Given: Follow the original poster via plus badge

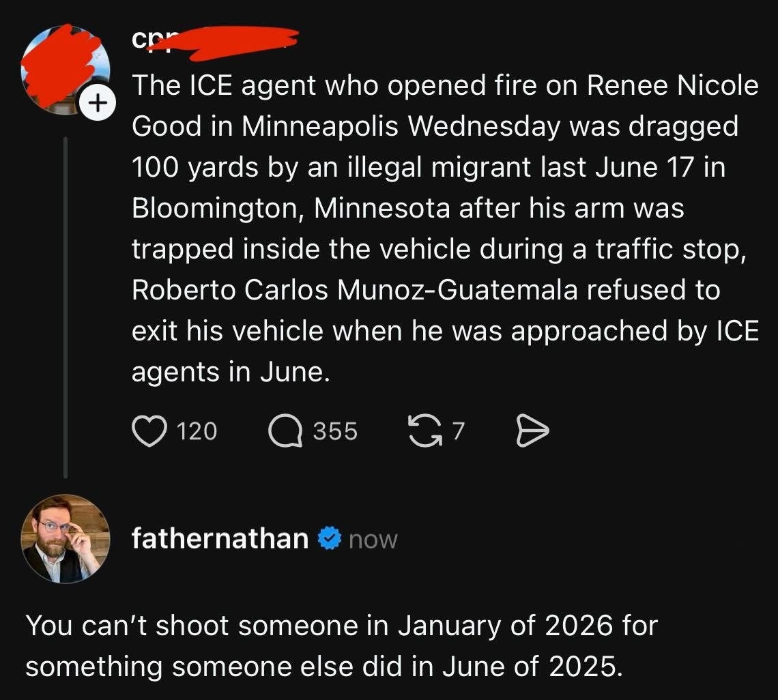Looking at the screenshot, I should pos(98,104).
